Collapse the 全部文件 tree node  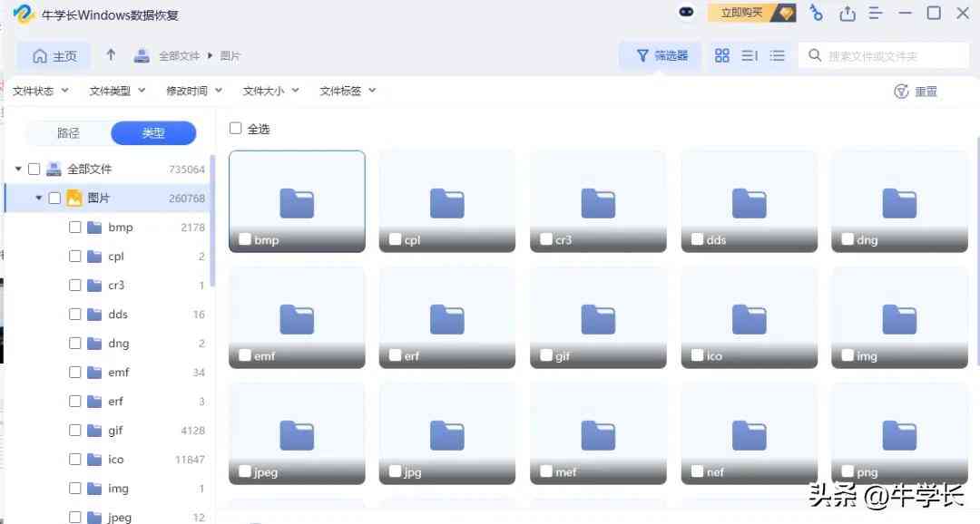[x=18, y=169]
